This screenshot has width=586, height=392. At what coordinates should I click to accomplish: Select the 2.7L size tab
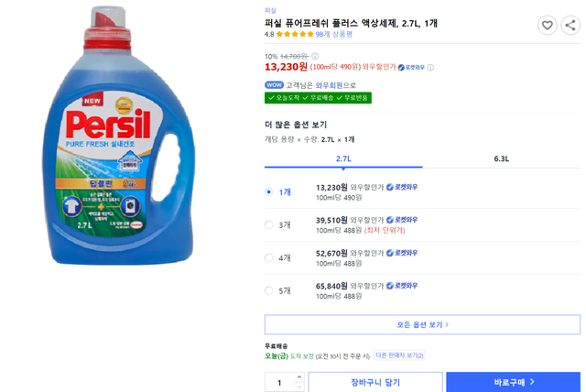pos(343,158)
